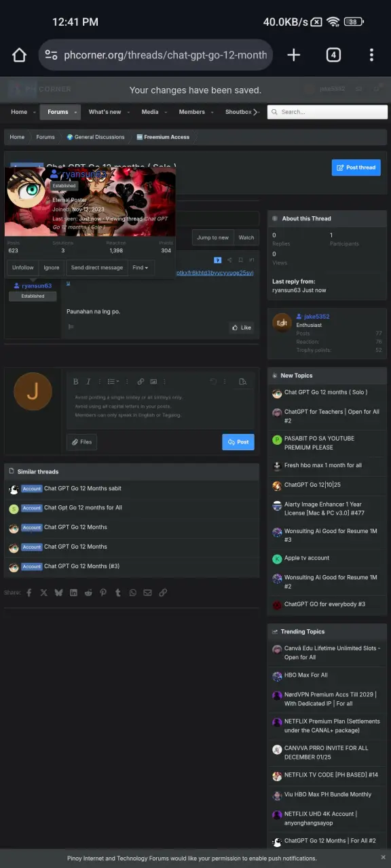Share thread on Tumblr
This screenshot has width=391, height=868.
[x=118, y=593]
